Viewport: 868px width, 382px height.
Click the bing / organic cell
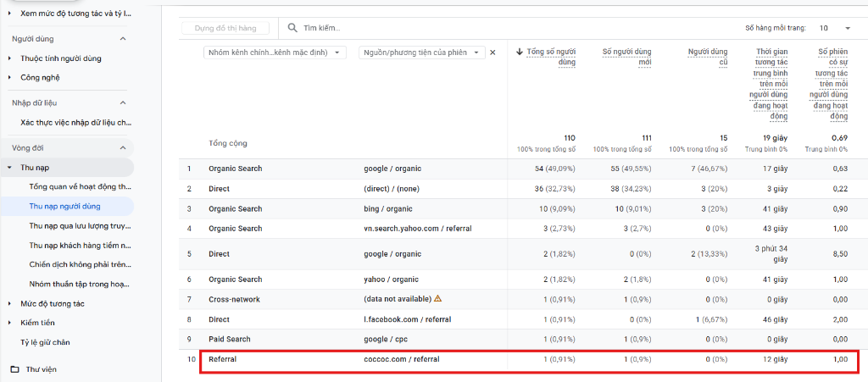[387, 209]
